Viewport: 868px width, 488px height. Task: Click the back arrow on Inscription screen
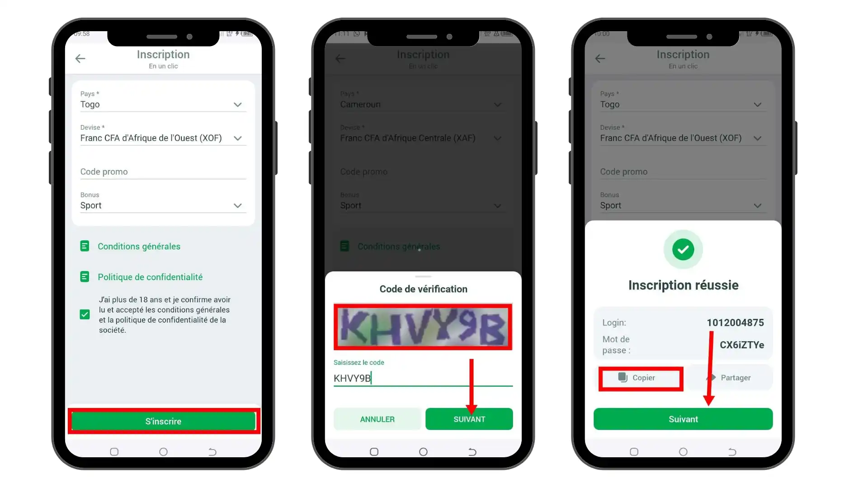tap(80, 58)
